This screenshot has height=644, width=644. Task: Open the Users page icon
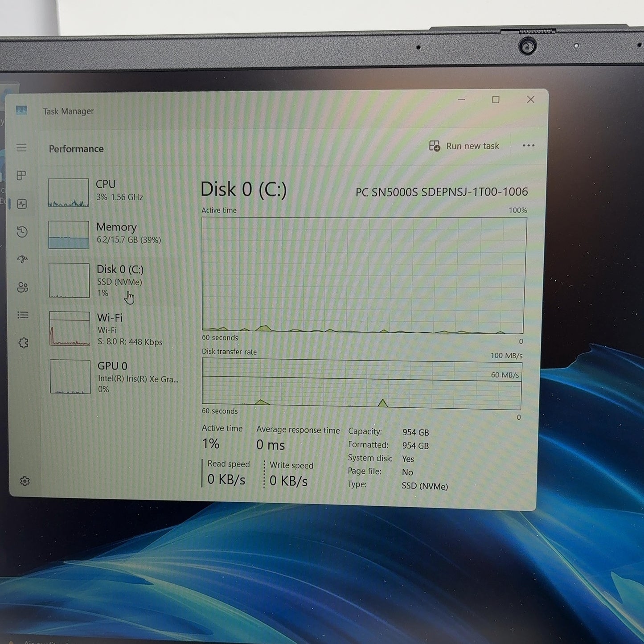click(x=23, y=287)
